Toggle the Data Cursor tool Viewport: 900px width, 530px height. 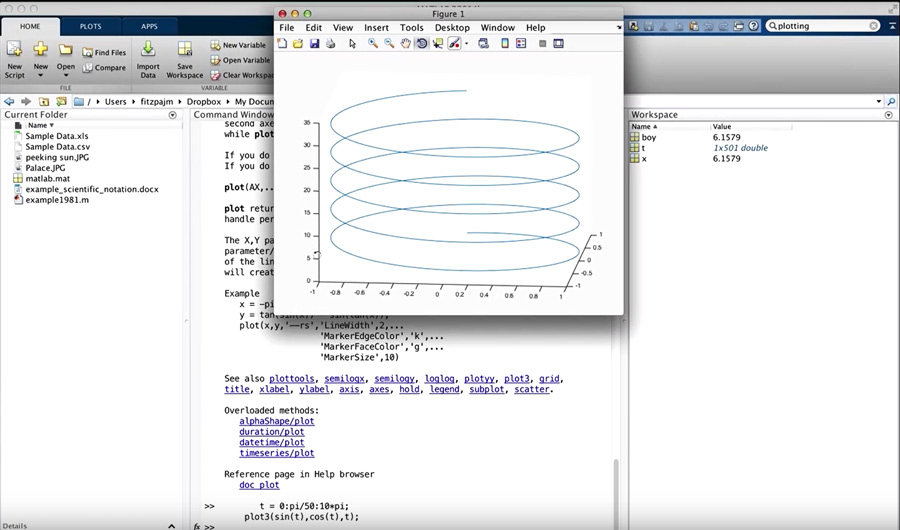point(438,44)
